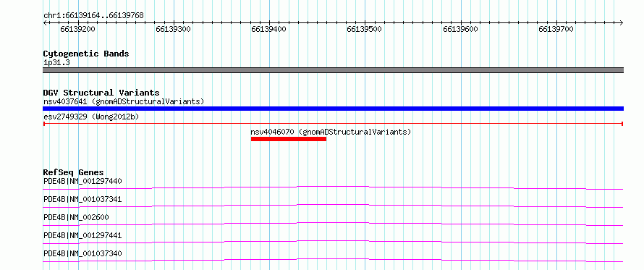Open PDE4B|NM_001297441 transcript label
644x270 pixels.
click(x=82, y=235)
